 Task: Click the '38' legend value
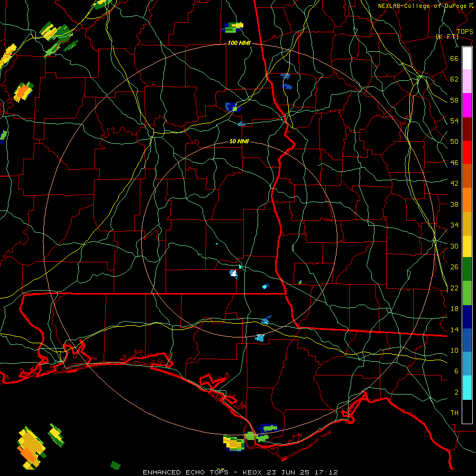pos(454,204)
